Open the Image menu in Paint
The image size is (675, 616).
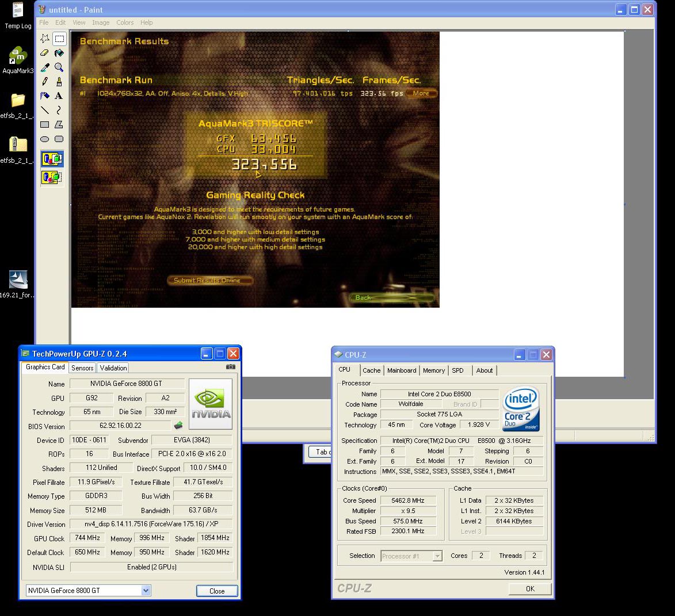click(x=101, y=22)
